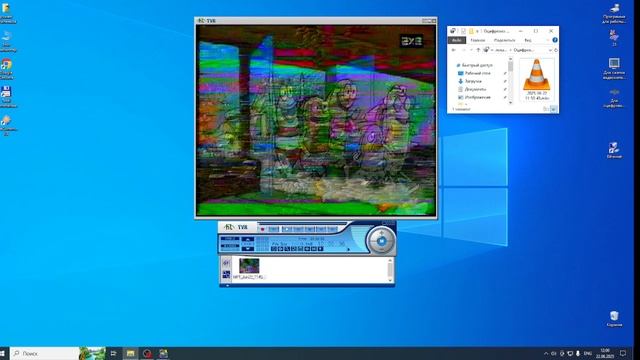Open the Вид tab in Explorer
Screen dimensions: 640x360
coord(528,40)
